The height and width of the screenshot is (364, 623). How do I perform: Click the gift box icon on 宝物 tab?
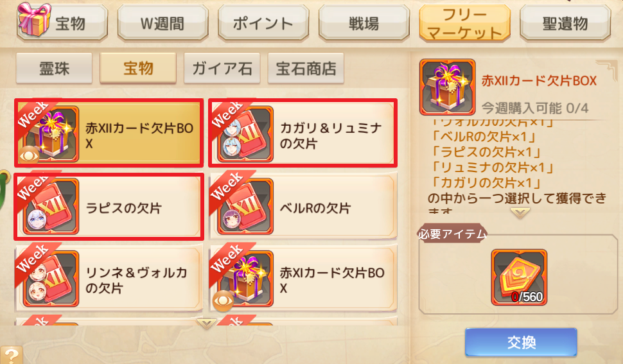(34, 20)
